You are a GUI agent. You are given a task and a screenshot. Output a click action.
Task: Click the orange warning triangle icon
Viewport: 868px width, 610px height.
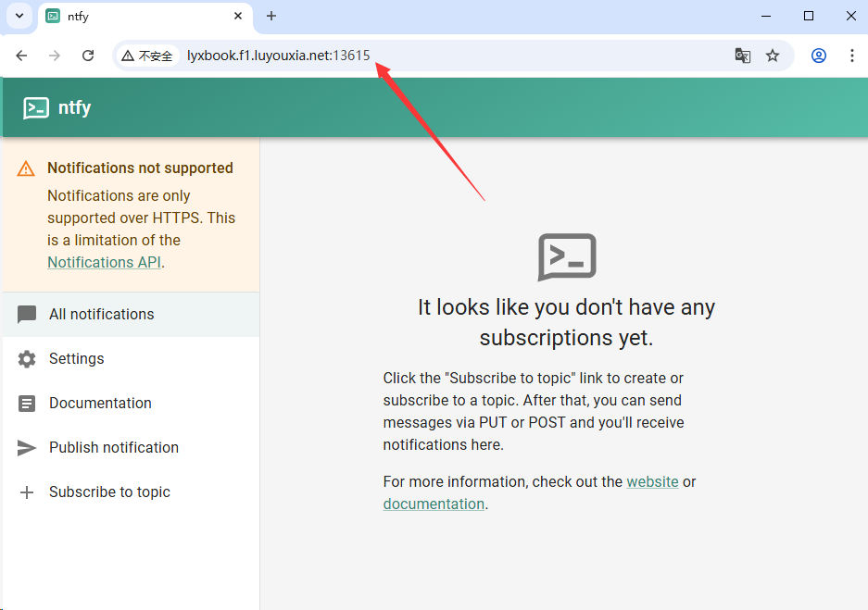(x=26, y=168)
